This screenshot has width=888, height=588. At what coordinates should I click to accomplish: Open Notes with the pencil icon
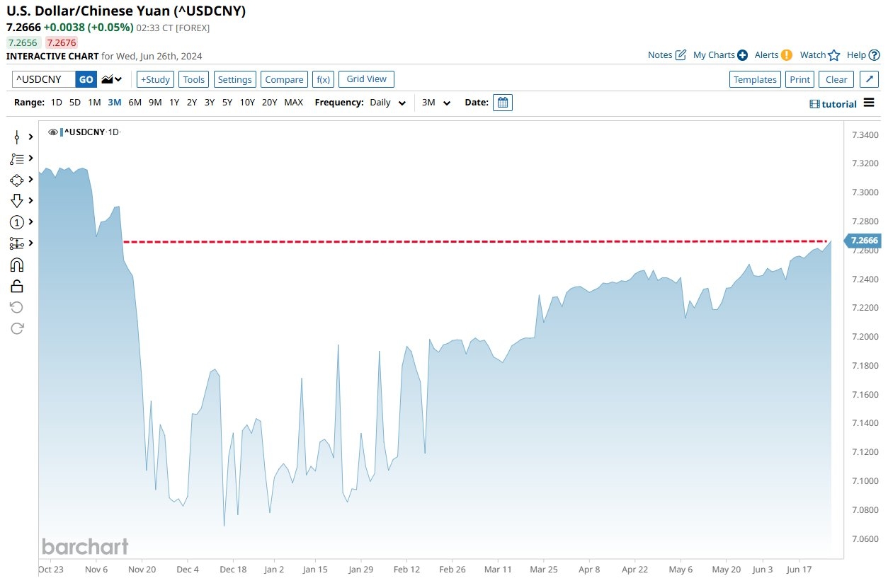click(x=681, y=55)
